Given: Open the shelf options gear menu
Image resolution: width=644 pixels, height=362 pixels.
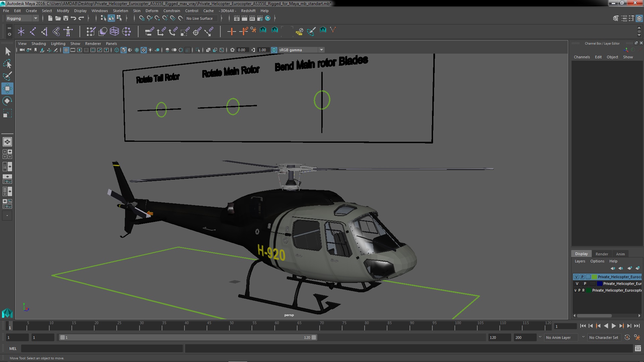Looking at the screenshot, I should pos(9,34).
